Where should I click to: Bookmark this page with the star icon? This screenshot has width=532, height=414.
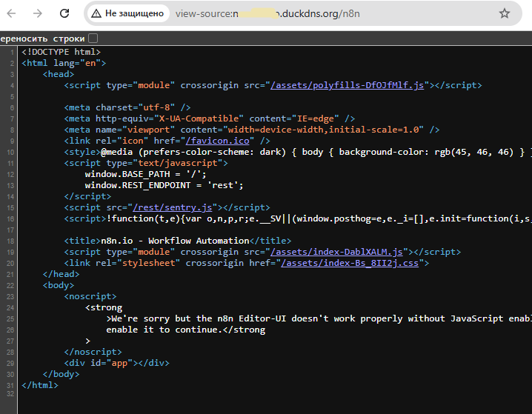pyautogui.click(x=505, y=13)
